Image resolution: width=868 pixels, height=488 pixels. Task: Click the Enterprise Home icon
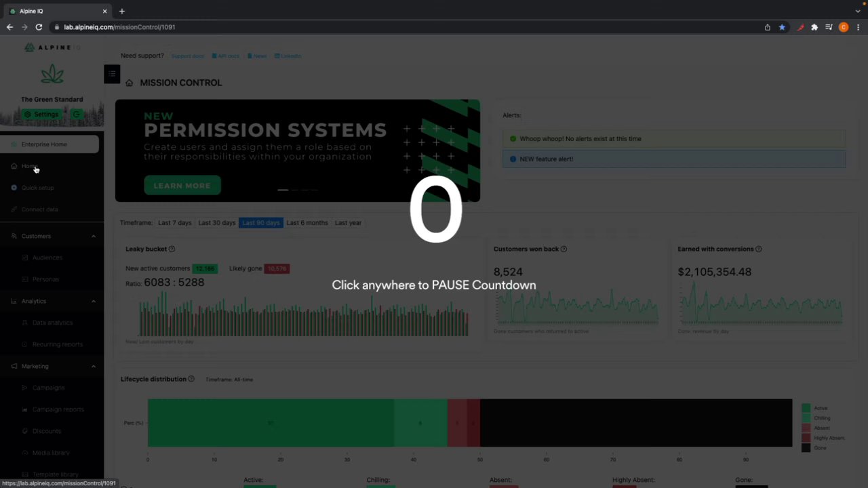(x=14, y=144)
